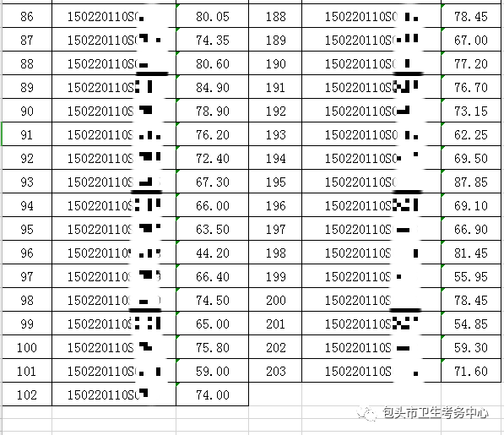Select the cell containing 44.20
This screenshot has width=504, height=435.
212,253
